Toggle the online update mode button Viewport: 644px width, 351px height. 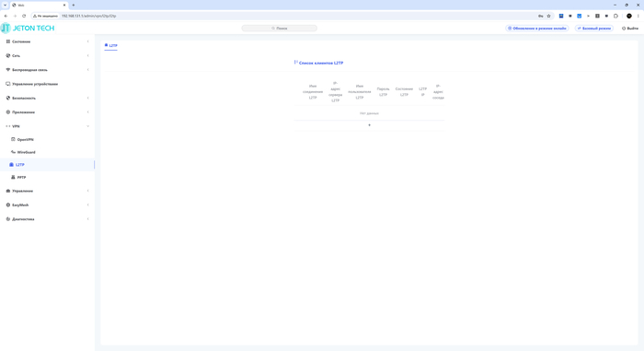[x=536, y=29]
